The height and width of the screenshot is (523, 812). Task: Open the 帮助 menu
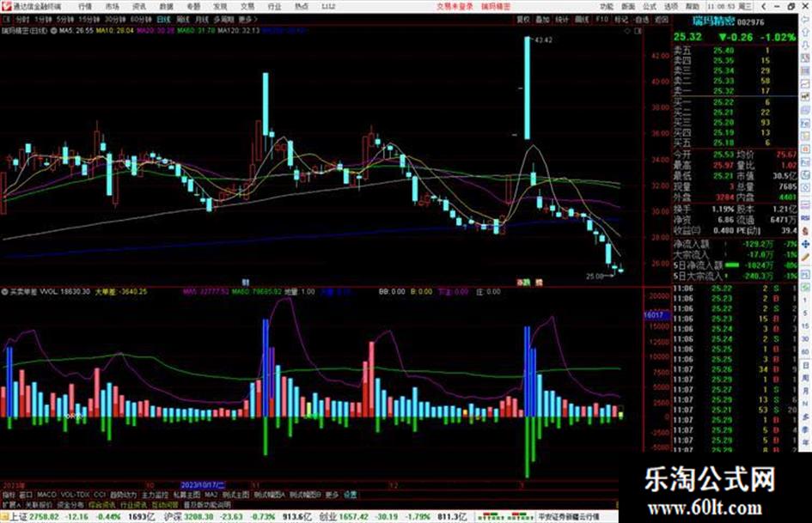(x=693, y=6)
